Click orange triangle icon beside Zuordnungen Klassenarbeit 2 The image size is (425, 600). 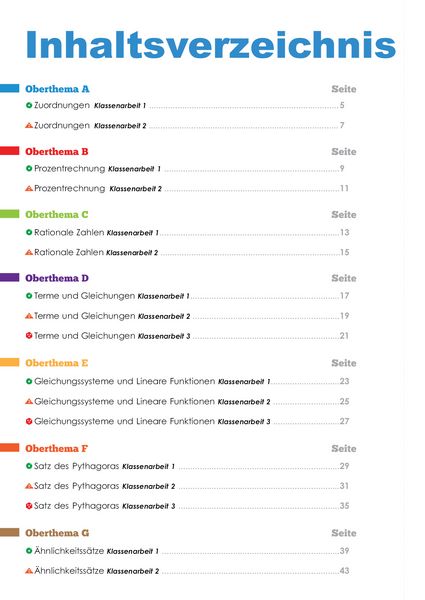[29, 125]
